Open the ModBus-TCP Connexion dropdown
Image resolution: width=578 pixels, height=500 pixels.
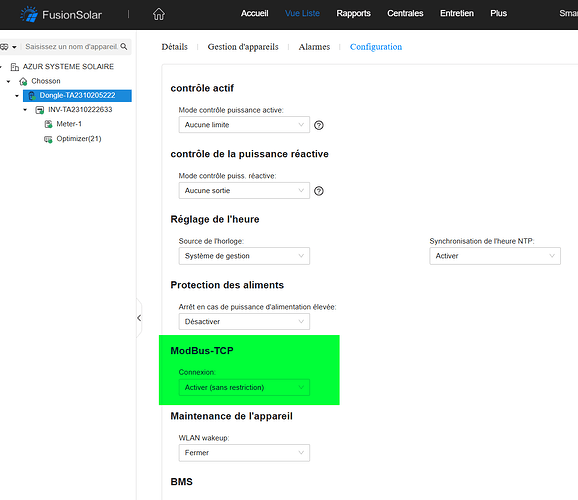point(244,387)
